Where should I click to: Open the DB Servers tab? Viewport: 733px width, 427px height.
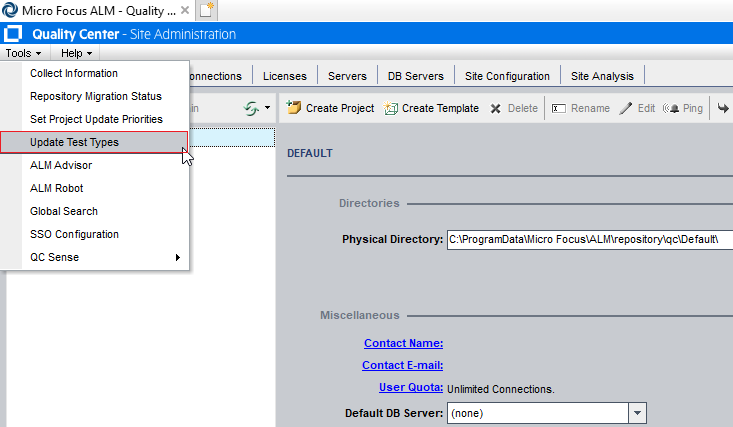(414, 76)
